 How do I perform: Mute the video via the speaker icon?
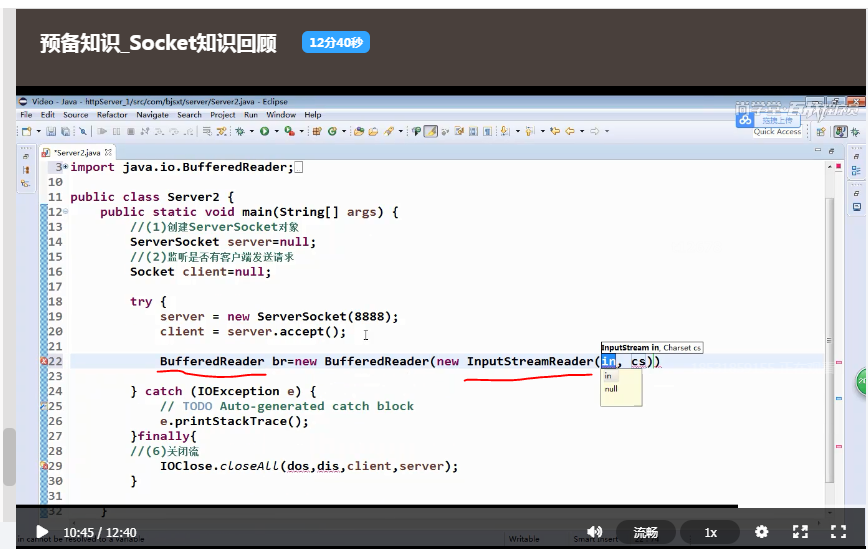(595, 532)
